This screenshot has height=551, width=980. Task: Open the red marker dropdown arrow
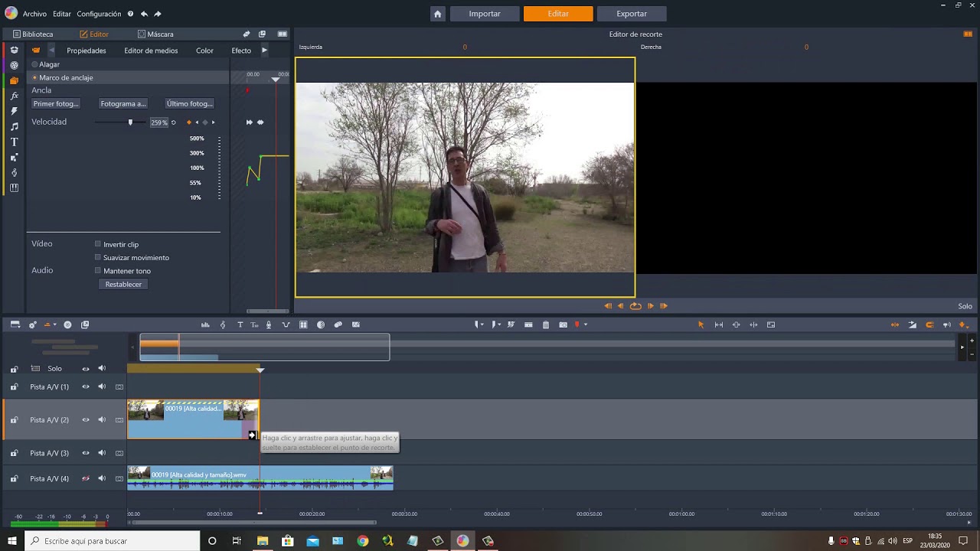pos(586,324)
